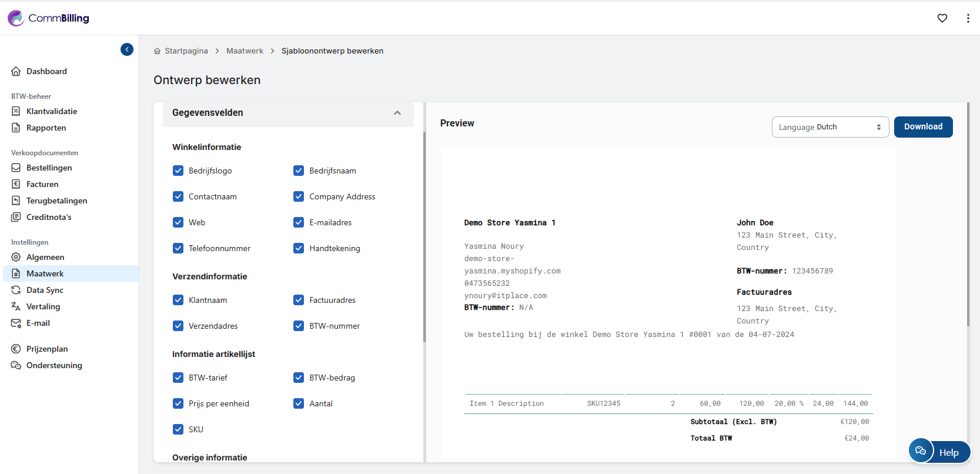
Task: Click the Facturen euro document icon
Action: click(16, 184)
